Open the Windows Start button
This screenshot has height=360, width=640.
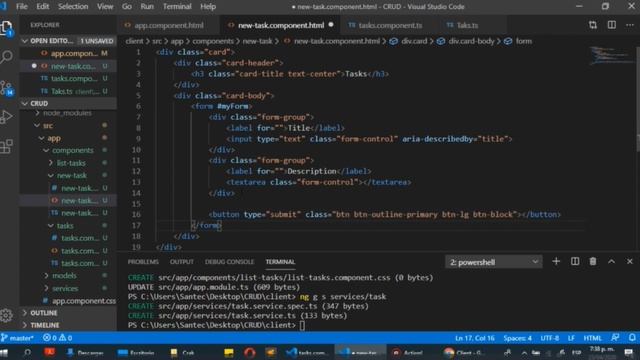coord(4,353)
